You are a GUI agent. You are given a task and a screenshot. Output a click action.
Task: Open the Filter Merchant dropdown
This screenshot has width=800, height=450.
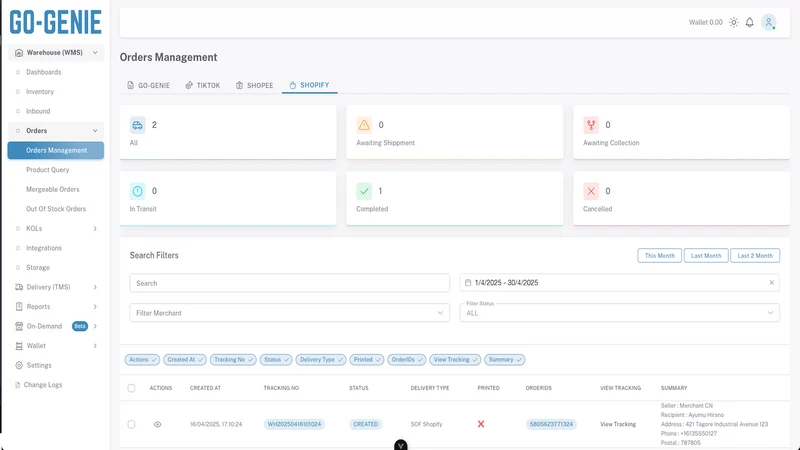pos(289,313)
